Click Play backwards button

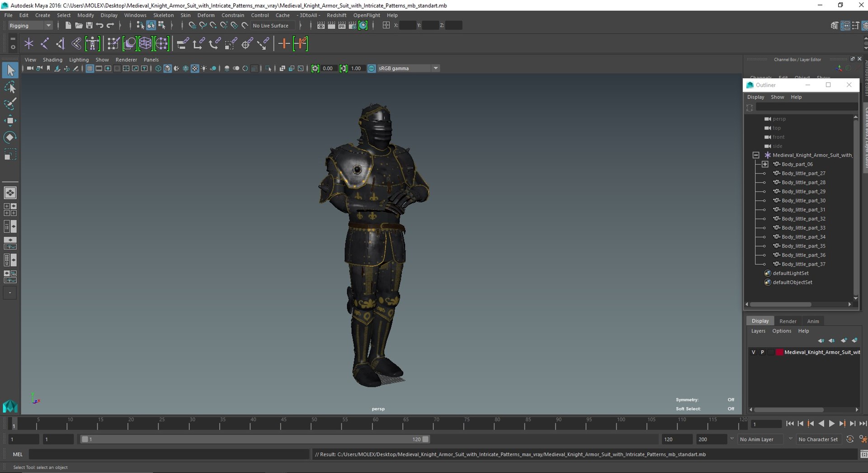821,424
